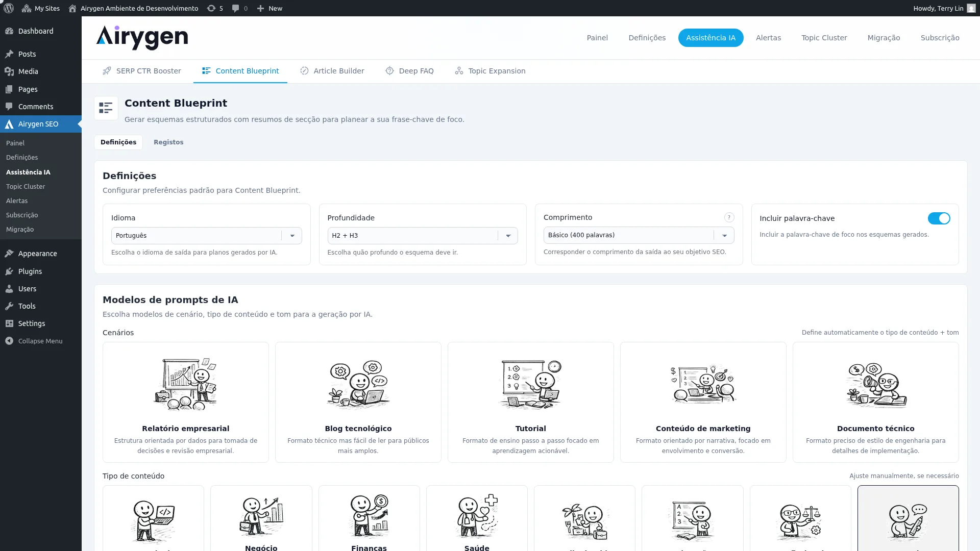The image size is (980, 551).
Task: Select the Blog tecnológico scenario card
Action: 358,402
